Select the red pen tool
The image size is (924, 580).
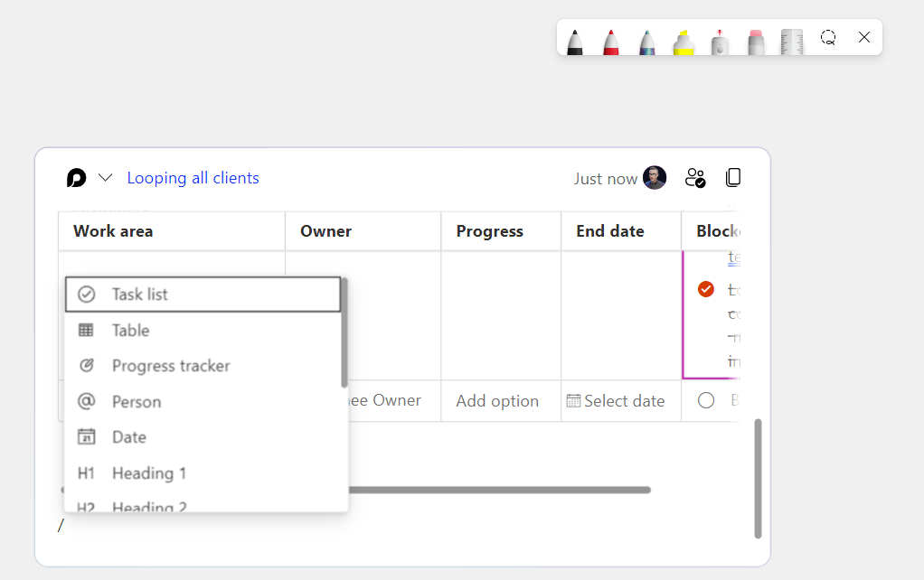click(611, 41)
